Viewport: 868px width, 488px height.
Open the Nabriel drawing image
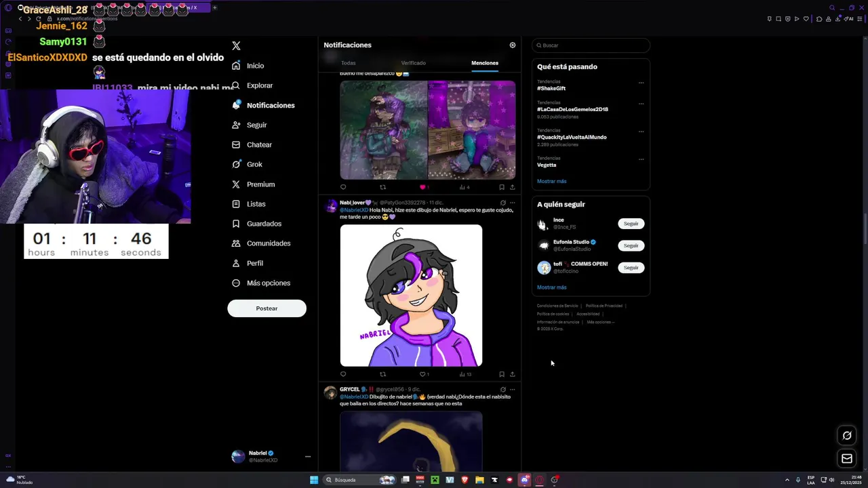[x=411, y=296]
